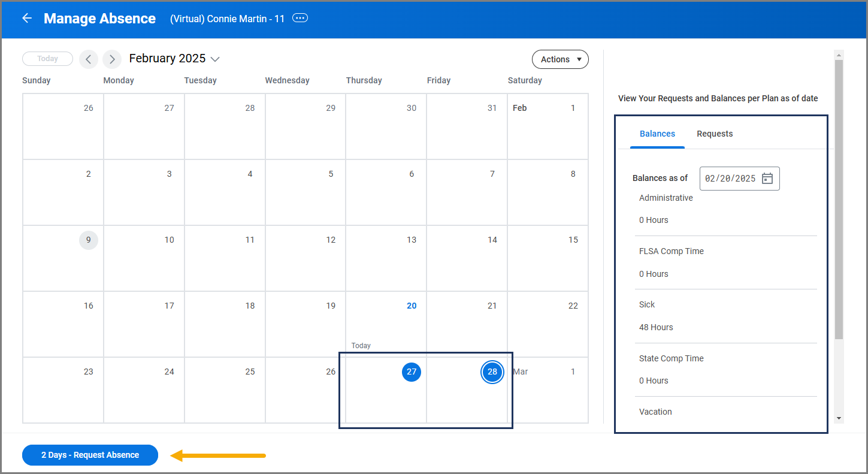Switch to the Requests tab
868x474 pixels.
pyautogui.click(x=715, y=134)
